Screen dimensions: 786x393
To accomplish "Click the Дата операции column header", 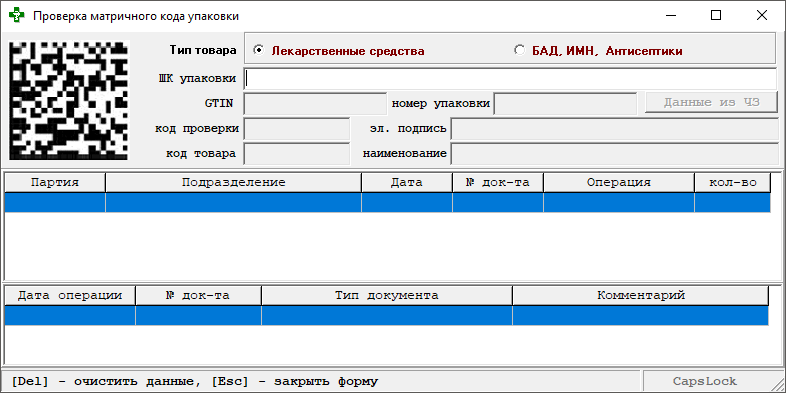I will point(70,295).
